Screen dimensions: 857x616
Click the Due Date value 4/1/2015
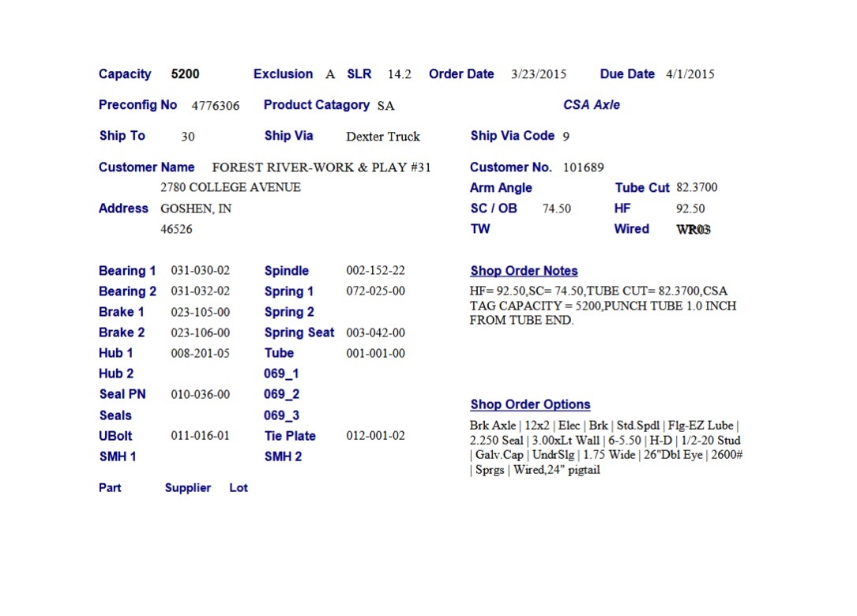(x=690, y=74)
